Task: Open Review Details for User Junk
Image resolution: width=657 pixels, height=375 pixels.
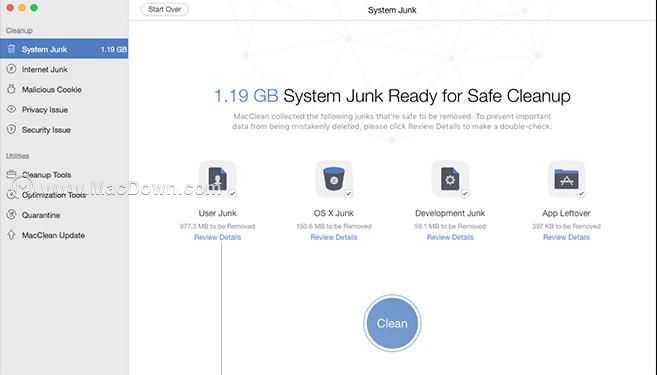Action: pos(217,237)
